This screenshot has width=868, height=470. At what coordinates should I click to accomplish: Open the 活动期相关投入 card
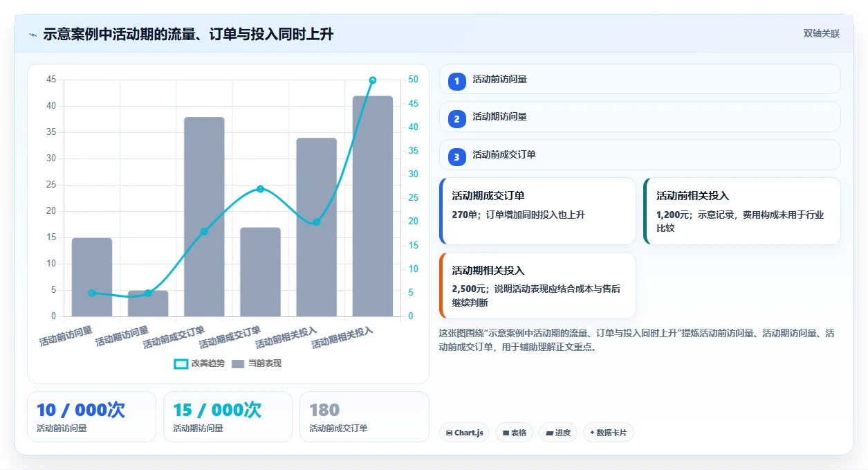(x=537, y=286)
